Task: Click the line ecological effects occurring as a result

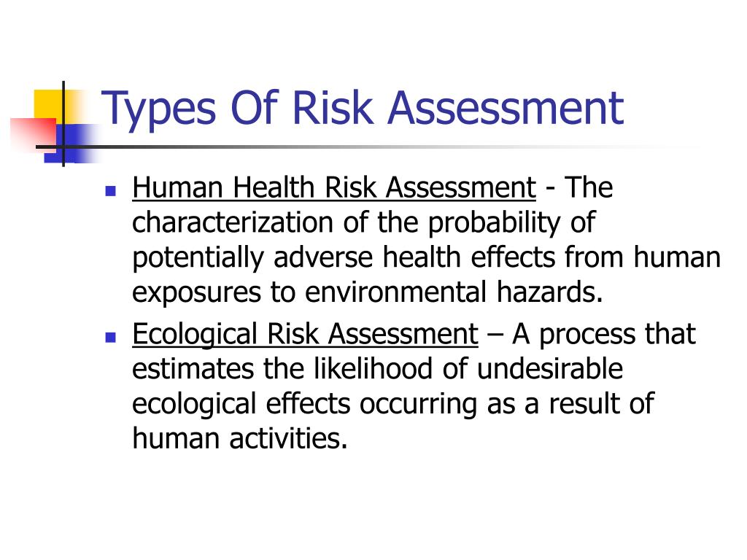Action: 393,404
